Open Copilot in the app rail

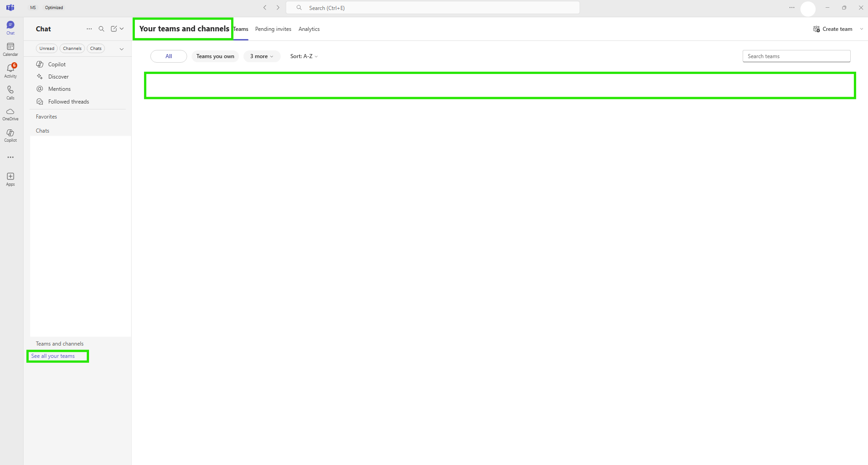coord(10,135)
